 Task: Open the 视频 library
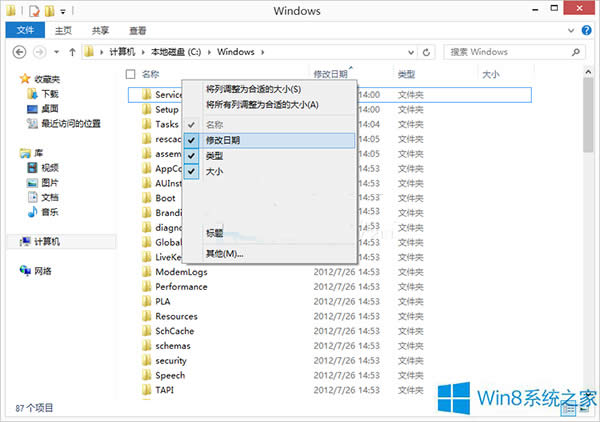49,167
